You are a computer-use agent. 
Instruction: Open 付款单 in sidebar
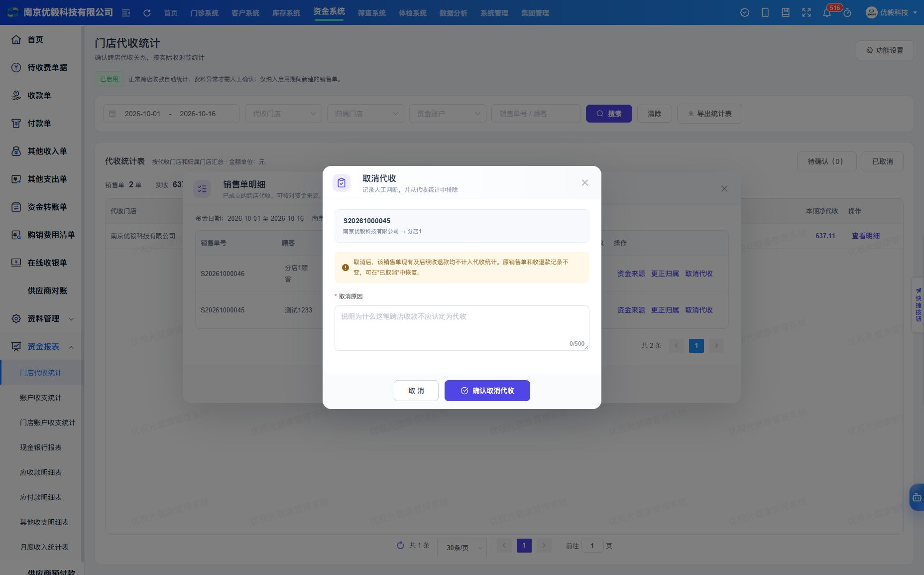coord(41,123)
